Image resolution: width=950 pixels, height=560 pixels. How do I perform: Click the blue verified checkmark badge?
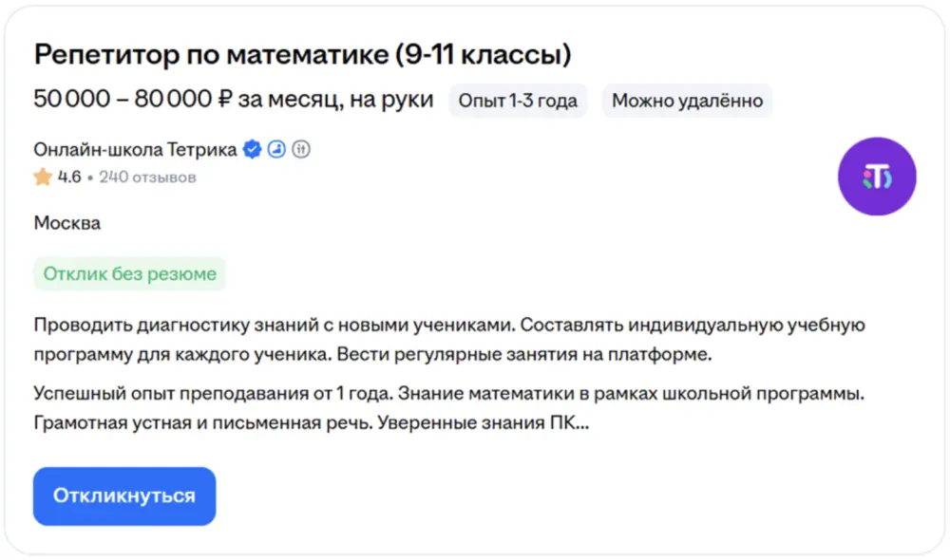[252, 150]
